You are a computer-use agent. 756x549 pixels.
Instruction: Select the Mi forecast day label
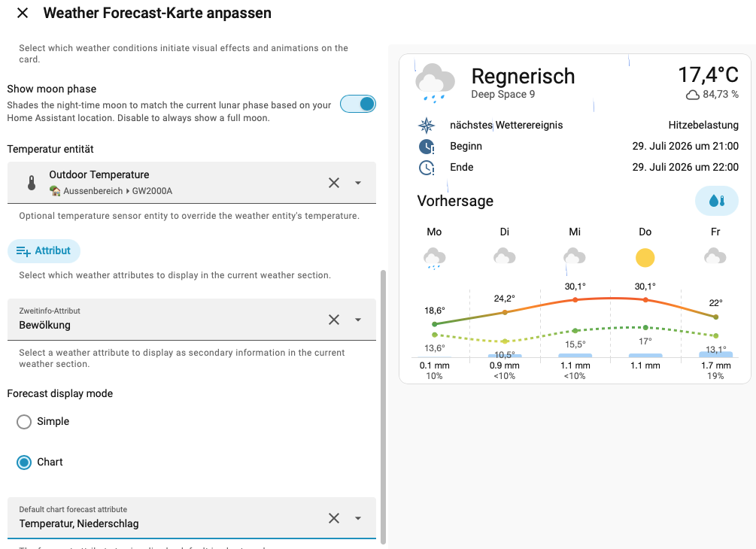pyautogui.click(x=575, y=232)
